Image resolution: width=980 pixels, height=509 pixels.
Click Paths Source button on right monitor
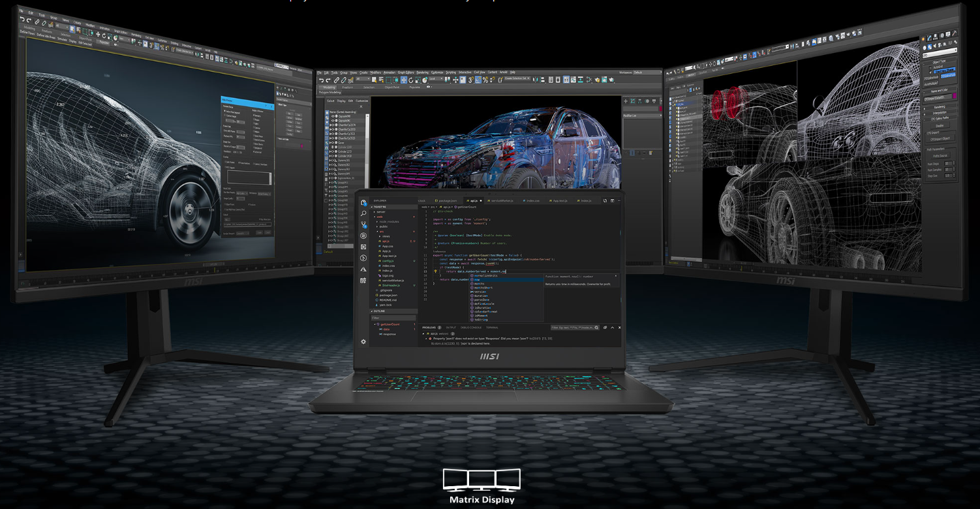click(940, 156)
